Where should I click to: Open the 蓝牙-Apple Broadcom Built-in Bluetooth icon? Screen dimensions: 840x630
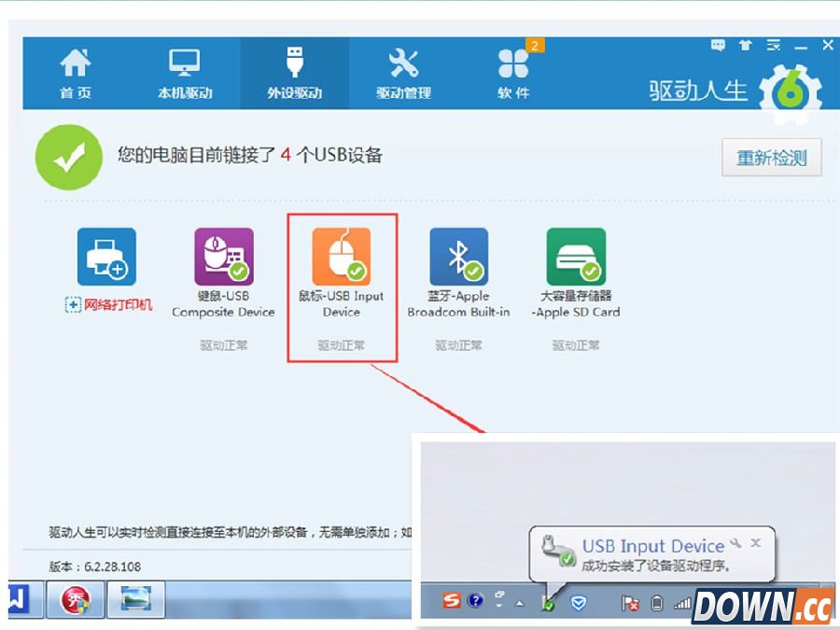(458, 253)
